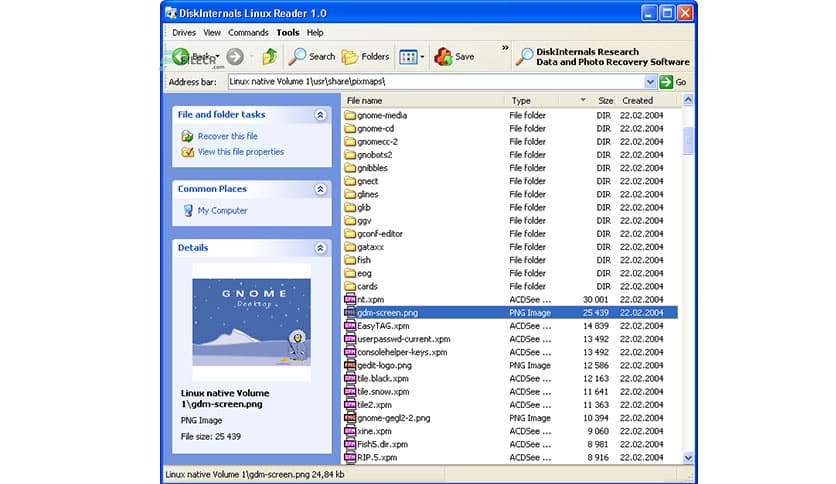Open the Help menu
This screenshot has height=484, width=836.
[315, 33]
